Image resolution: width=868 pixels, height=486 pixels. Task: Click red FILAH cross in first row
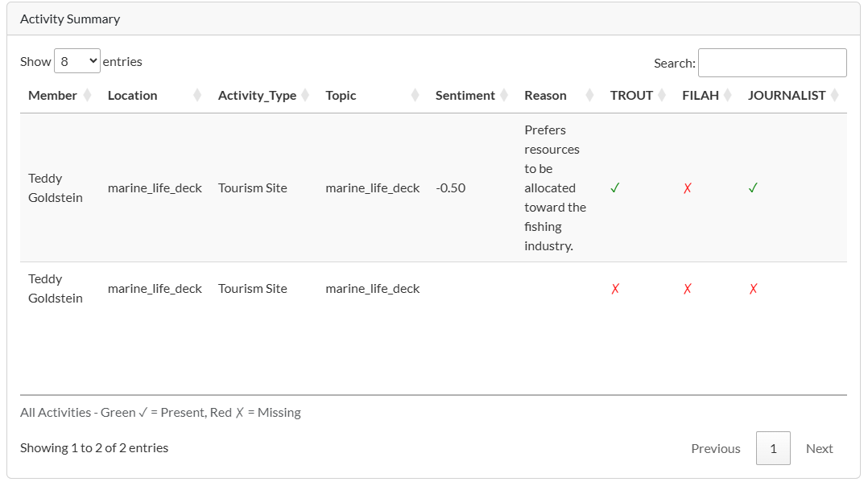coord(688,188)
